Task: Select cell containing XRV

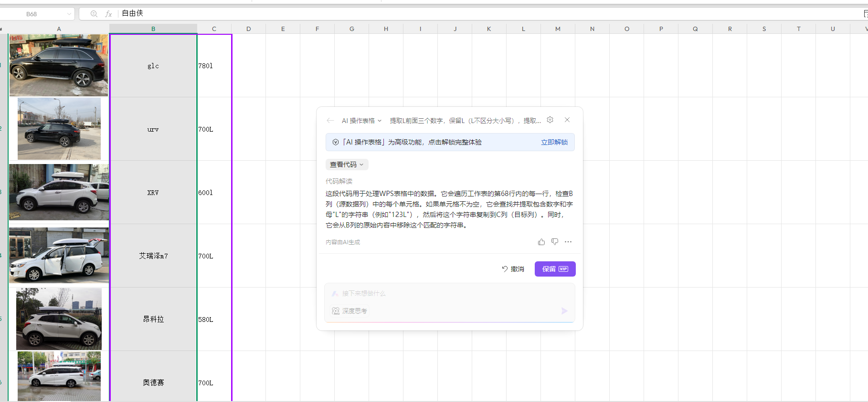Action: 153,193
